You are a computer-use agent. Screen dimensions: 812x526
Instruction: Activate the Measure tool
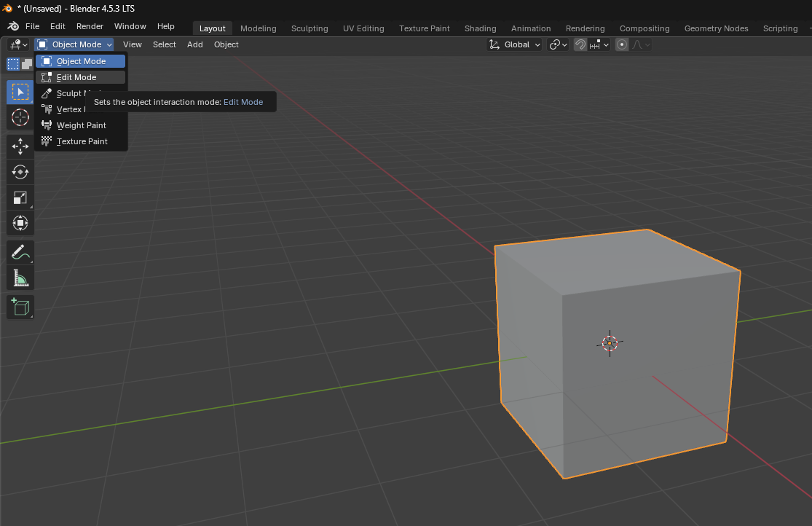[x=20, y=278]
